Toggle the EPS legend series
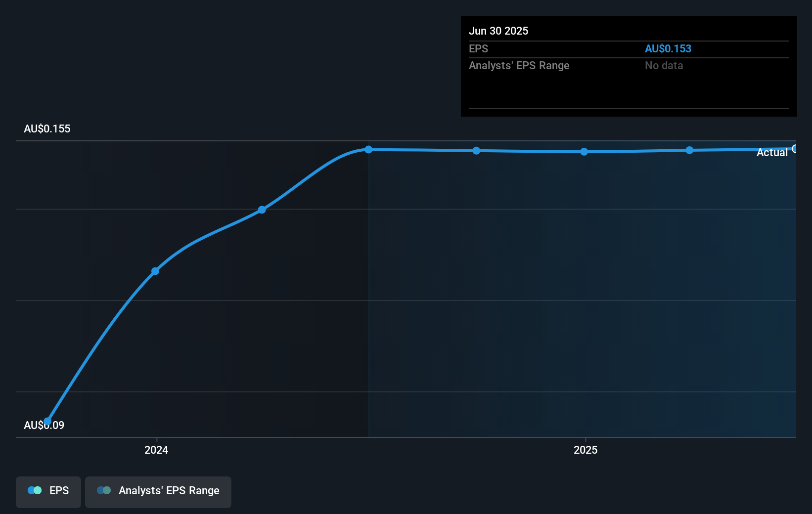The height and width of the screenshot is (514, 812). (x=48, y=492)
